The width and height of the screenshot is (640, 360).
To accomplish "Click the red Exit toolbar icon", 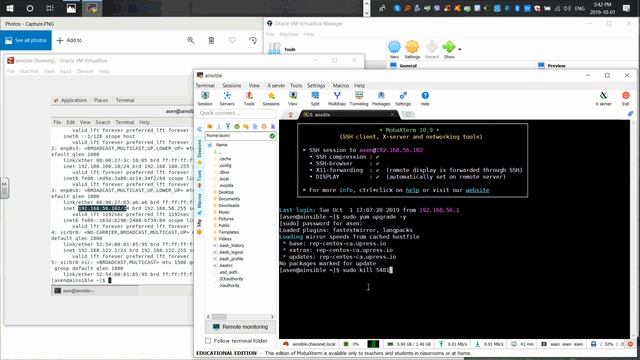I will coord(625,98).
